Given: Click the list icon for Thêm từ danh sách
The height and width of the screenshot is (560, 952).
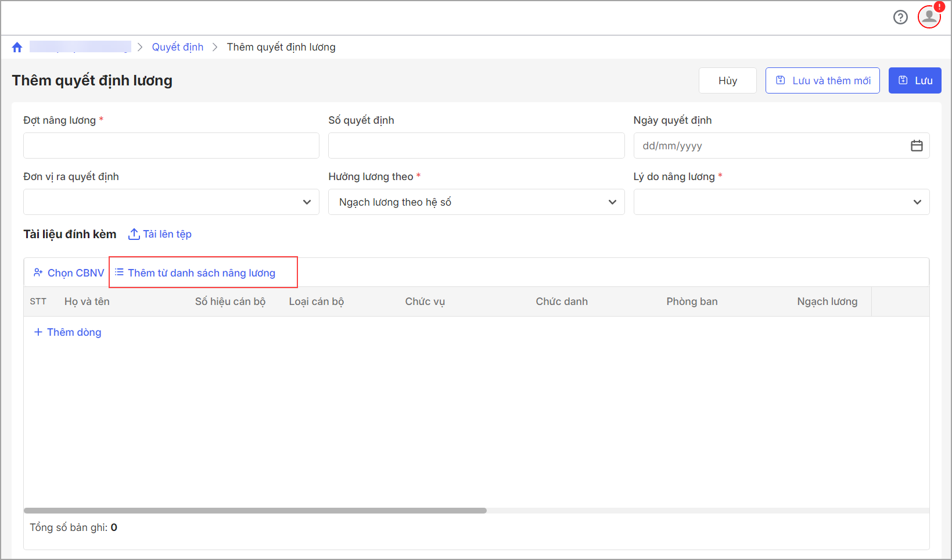Looking at the screenshot, I should (119, 272).
